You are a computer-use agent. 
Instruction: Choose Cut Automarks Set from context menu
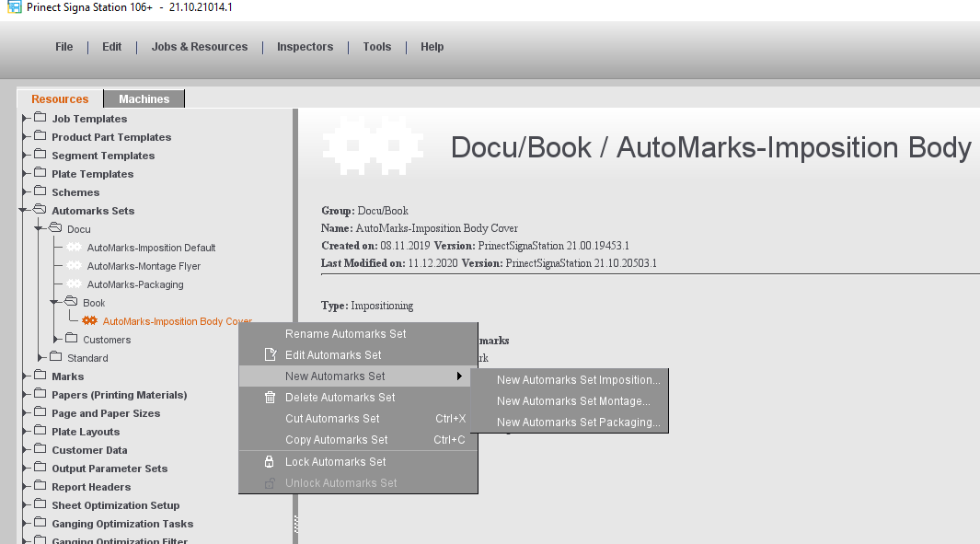(x=358, y=419)
